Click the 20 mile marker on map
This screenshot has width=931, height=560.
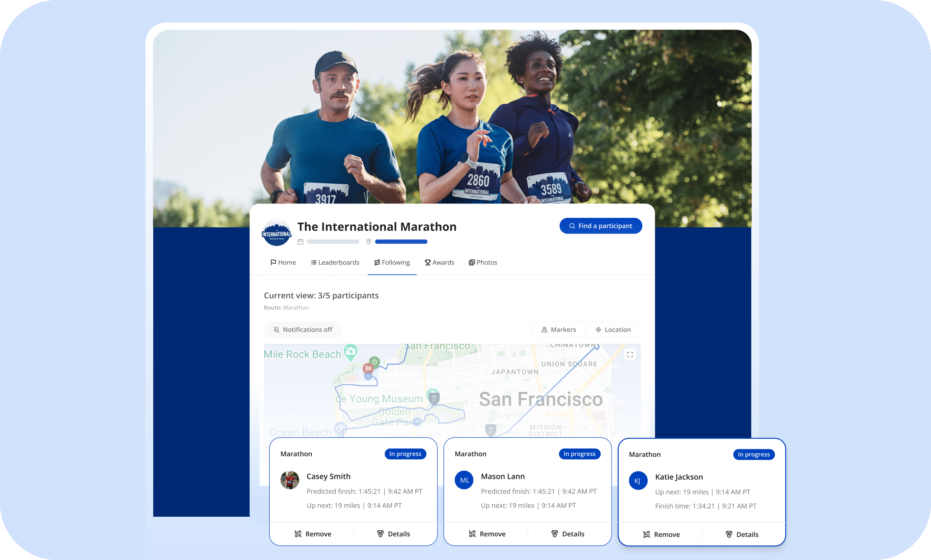434,397
